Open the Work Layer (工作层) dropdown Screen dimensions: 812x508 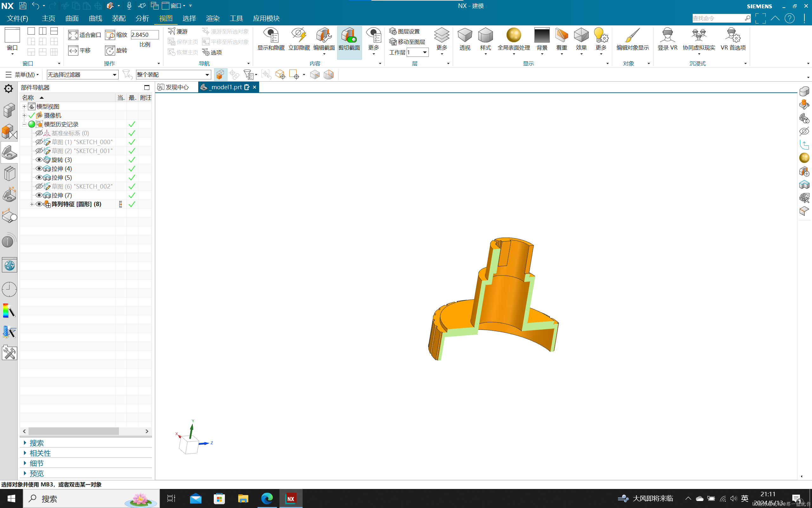(x=424, y=52)
